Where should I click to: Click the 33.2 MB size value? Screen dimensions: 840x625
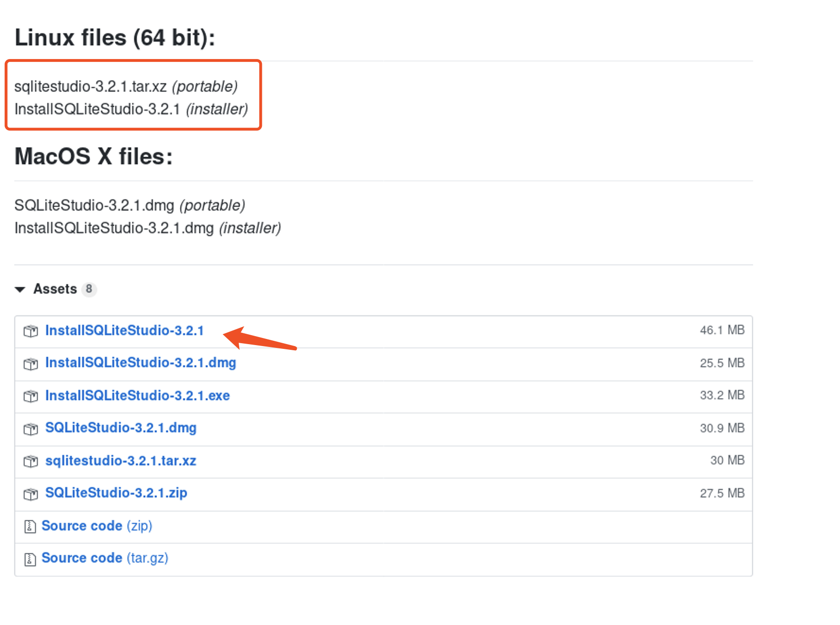[722, 395]
